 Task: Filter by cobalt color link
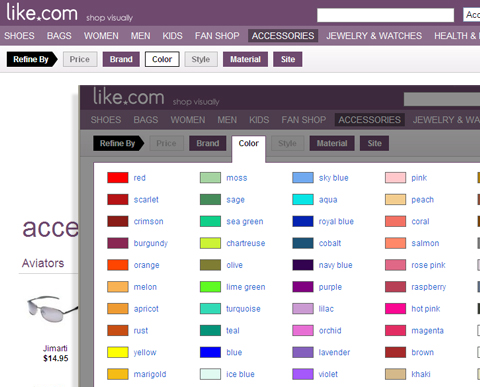tap(330, 243)
